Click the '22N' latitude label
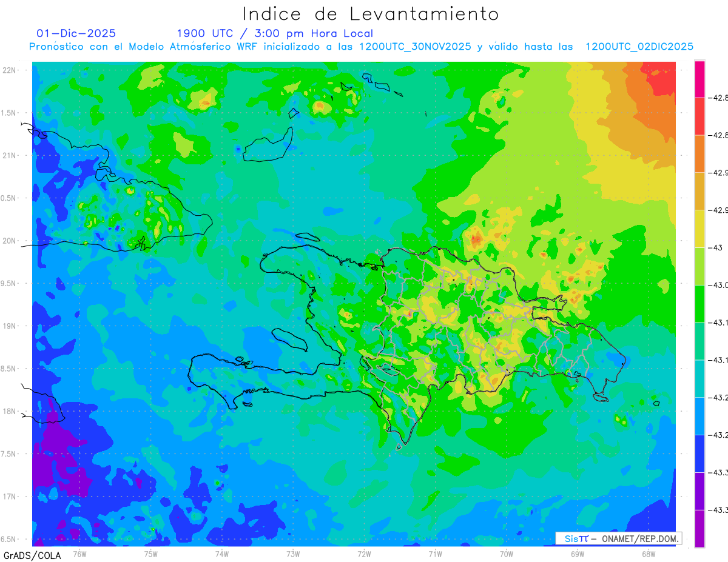 pos(9,70)
